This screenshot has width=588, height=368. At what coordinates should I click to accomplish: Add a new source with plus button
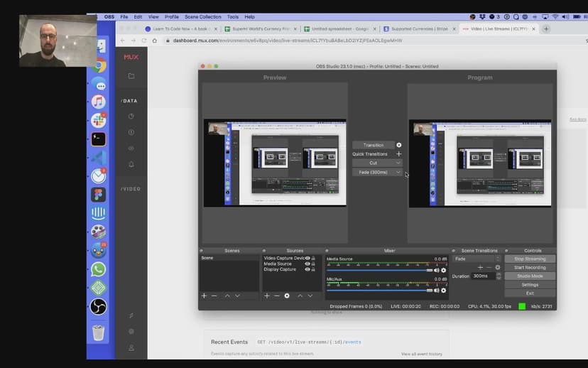[x=267, y=296]
